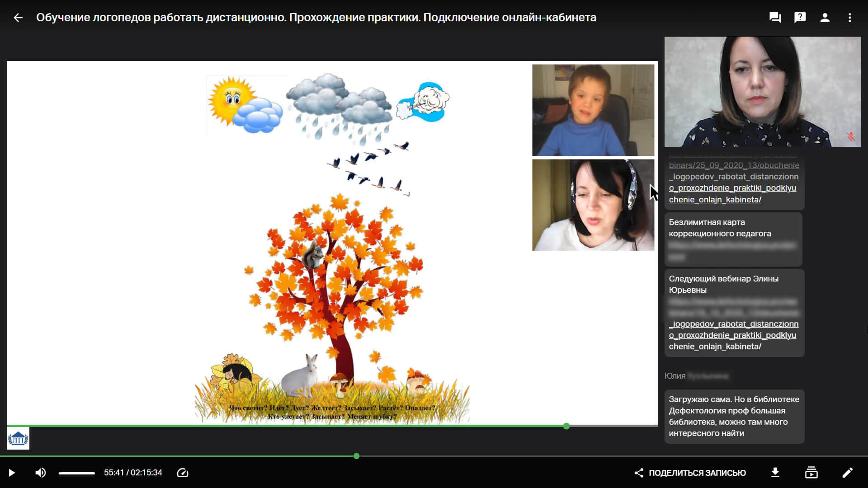The height and width of the screenshot is (488, 868).
Task: Show the participants list icon
Action: [x=825, y=18]
